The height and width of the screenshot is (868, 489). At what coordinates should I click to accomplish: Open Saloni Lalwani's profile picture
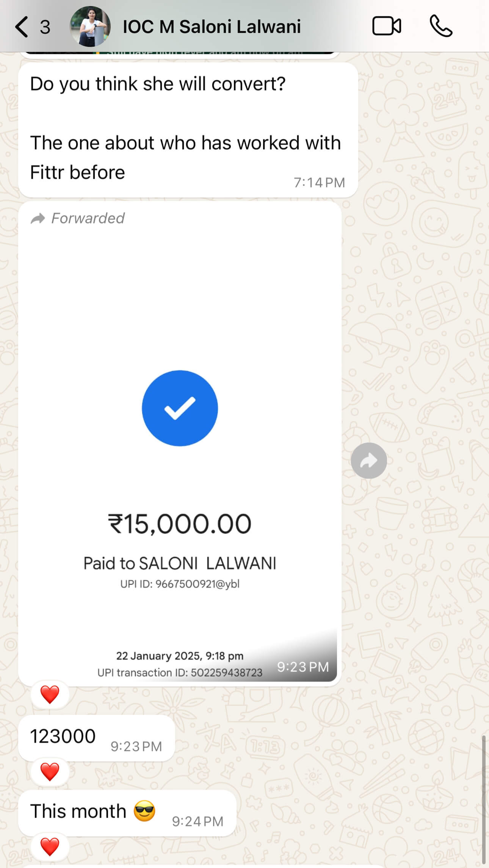[90, 27]
